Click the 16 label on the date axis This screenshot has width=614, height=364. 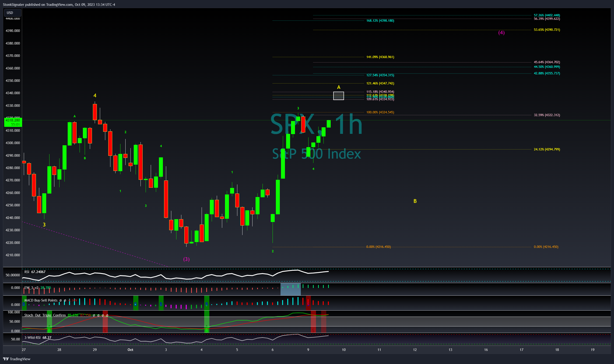(486, 350)
